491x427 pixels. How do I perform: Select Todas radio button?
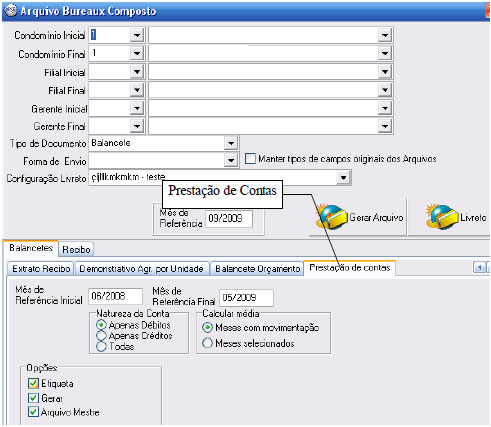[x=101, y=346]
